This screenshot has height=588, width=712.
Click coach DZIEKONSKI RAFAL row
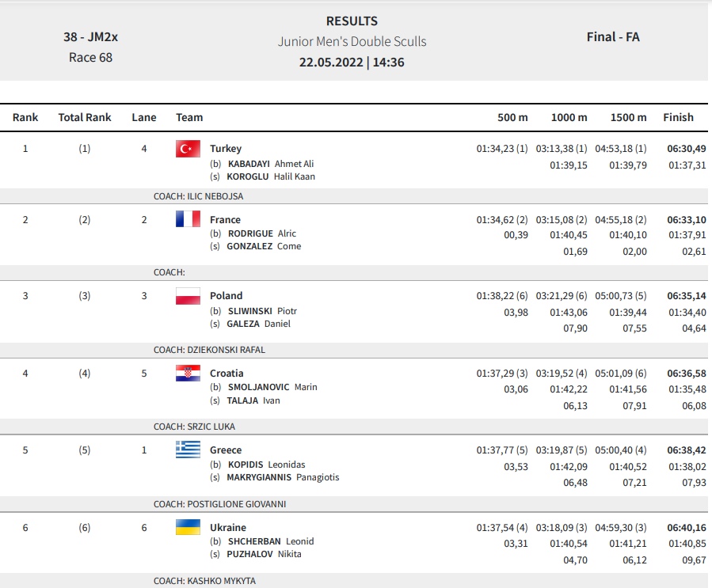[x=354, y=350]
